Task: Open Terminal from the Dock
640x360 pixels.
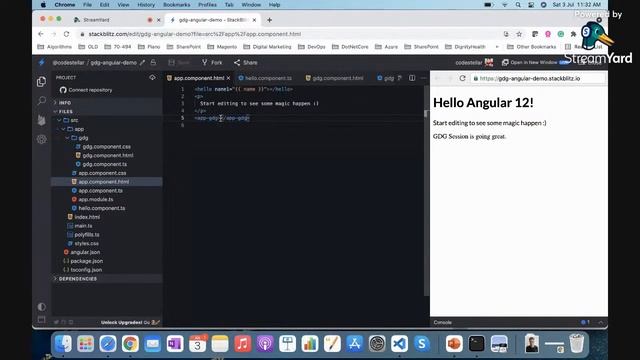Action: coord(476,344)
